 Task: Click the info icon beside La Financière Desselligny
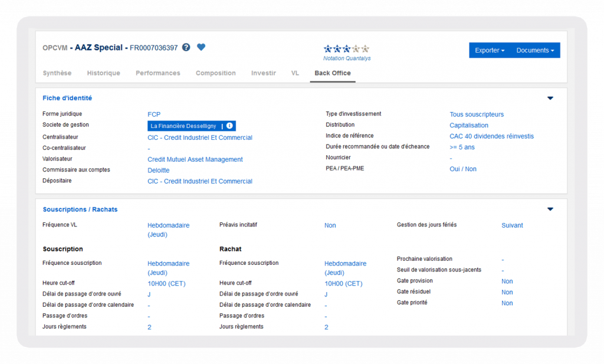229,126
